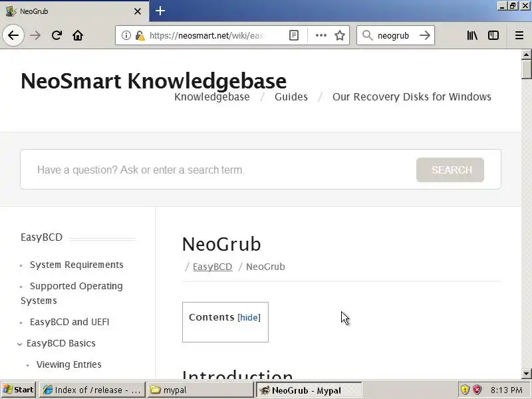This screenshot has height=399, width=532.
Task: Select the NeoGrub browser tab
Action: [74, 11]
